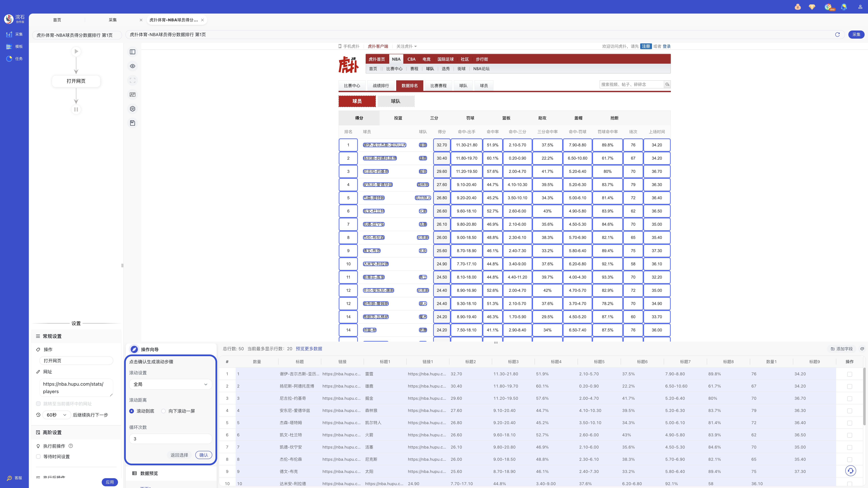Click the 预览更多数据 link

[309, 349]
